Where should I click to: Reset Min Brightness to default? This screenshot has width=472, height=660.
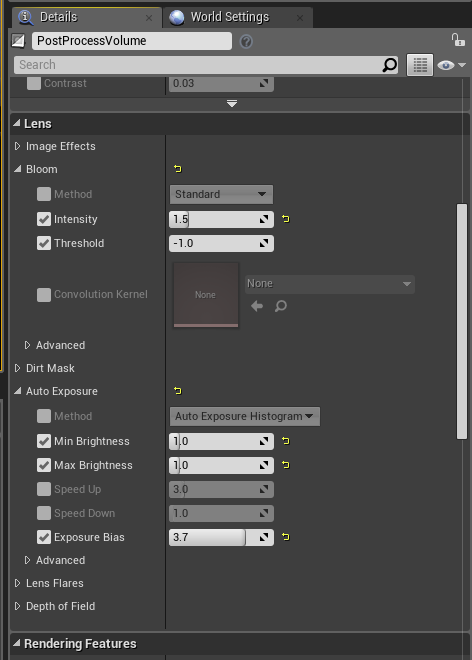286,441
